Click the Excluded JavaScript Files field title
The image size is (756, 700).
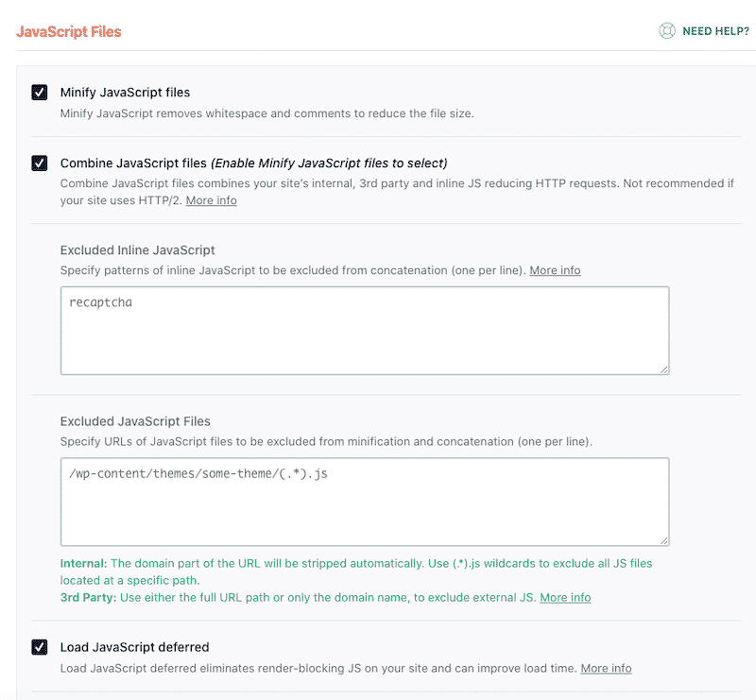(135, 421)
